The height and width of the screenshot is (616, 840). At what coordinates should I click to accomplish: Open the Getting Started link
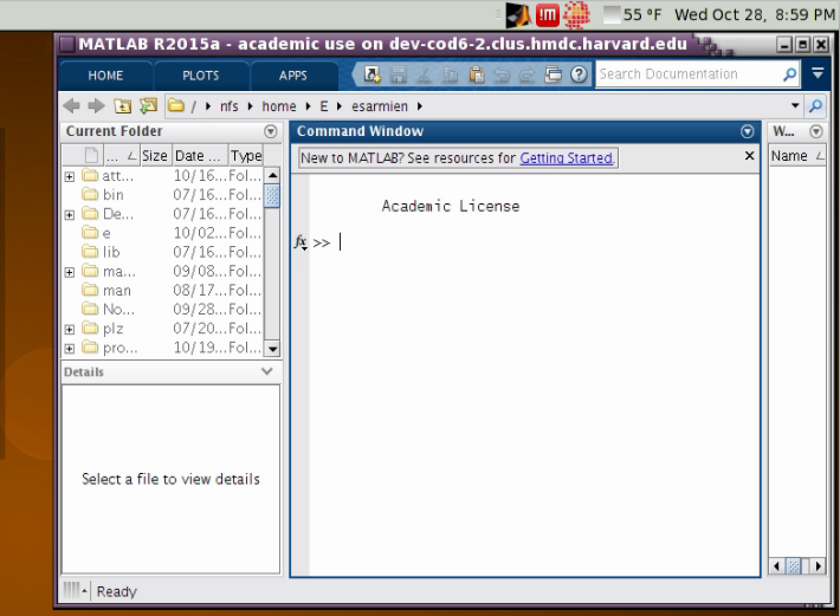point(566,158)
